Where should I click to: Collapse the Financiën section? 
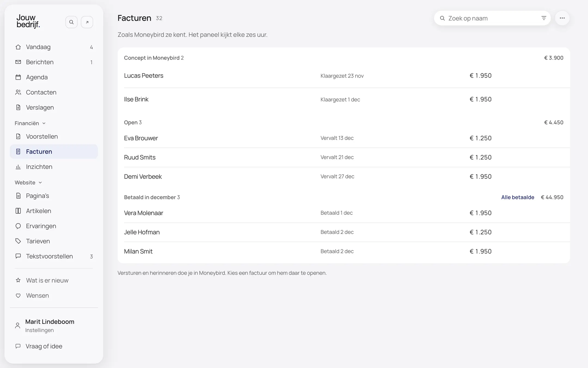point(30,123)
